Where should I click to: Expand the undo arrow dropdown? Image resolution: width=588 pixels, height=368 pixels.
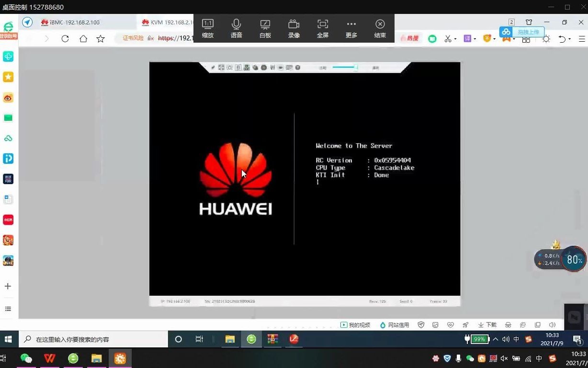point(570,39)
